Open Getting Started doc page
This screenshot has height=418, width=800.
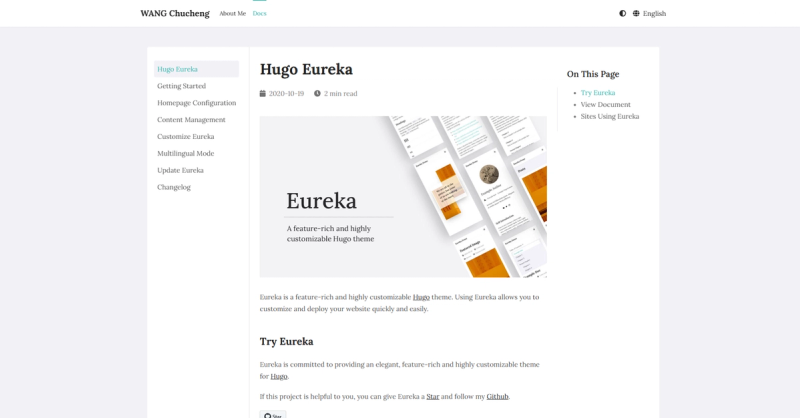pyautogui.click(x=182, y=86)
